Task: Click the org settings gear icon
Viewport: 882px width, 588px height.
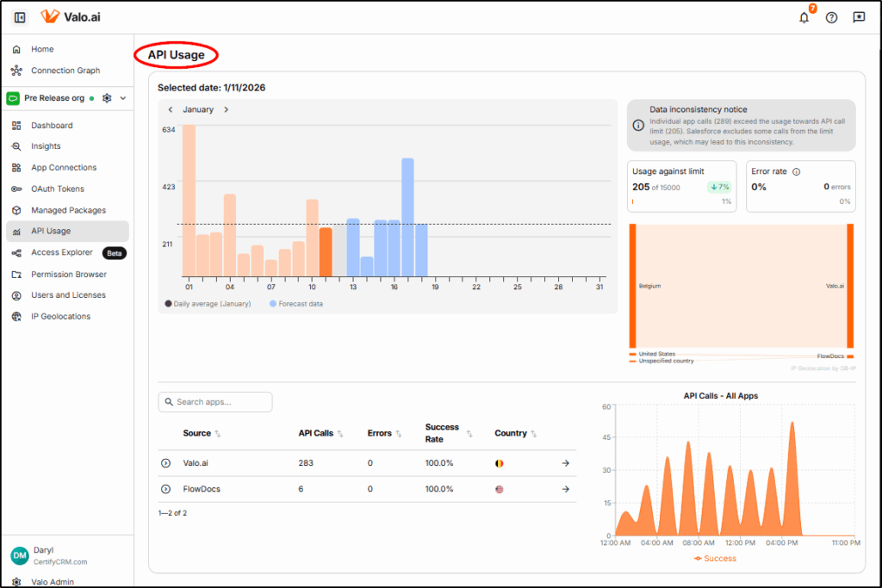Action: tap(107, 98)
